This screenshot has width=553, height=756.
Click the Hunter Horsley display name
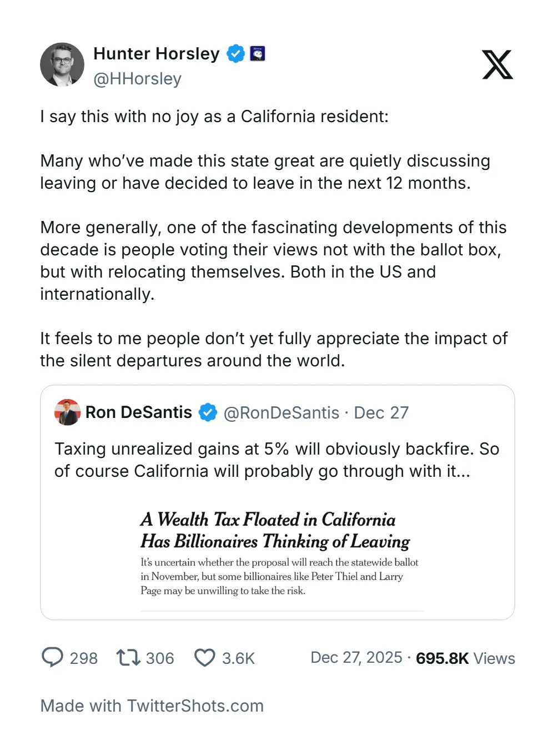click(157, 54)
